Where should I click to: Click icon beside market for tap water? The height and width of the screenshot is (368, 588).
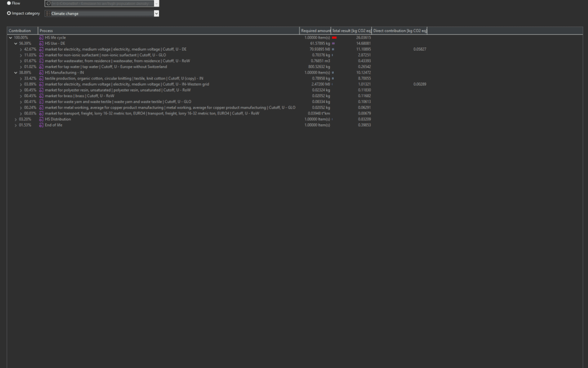(x=41, y=67)
